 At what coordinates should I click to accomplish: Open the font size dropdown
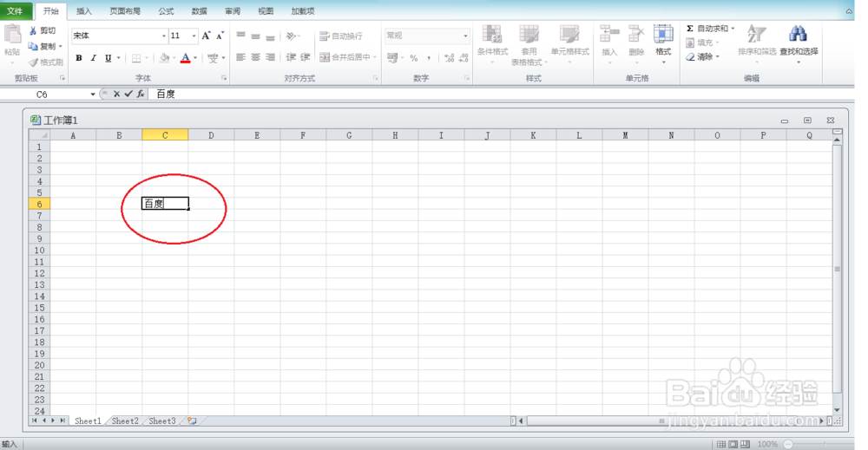pos(194,36)
